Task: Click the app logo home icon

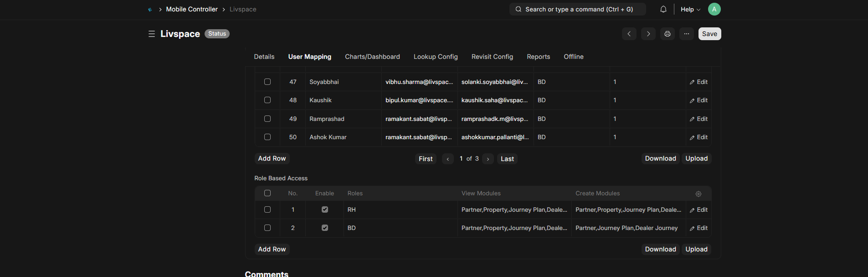Action: coord(150,9)
